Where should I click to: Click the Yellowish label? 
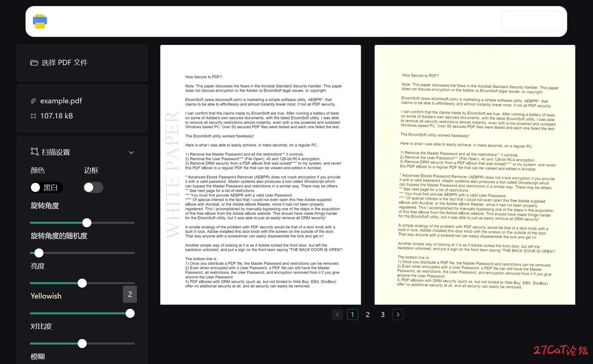pyautogui.click(x=46, y=296)
